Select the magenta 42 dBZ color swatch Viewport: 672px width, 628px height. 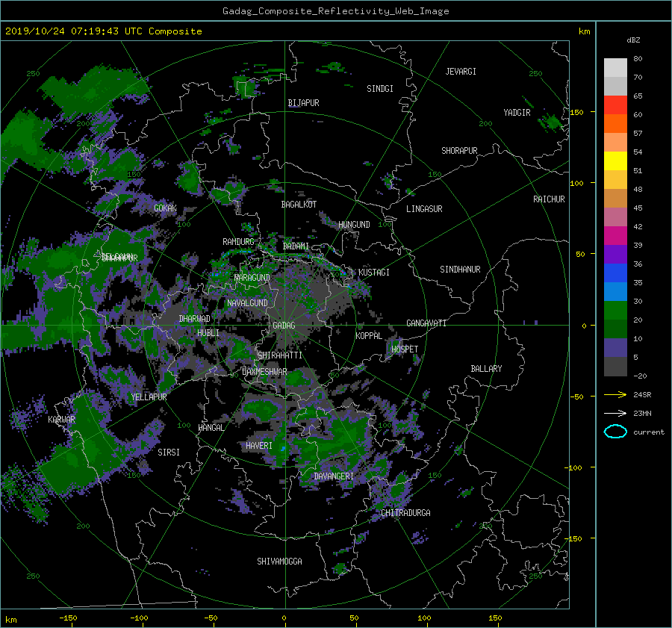[615, 235]
